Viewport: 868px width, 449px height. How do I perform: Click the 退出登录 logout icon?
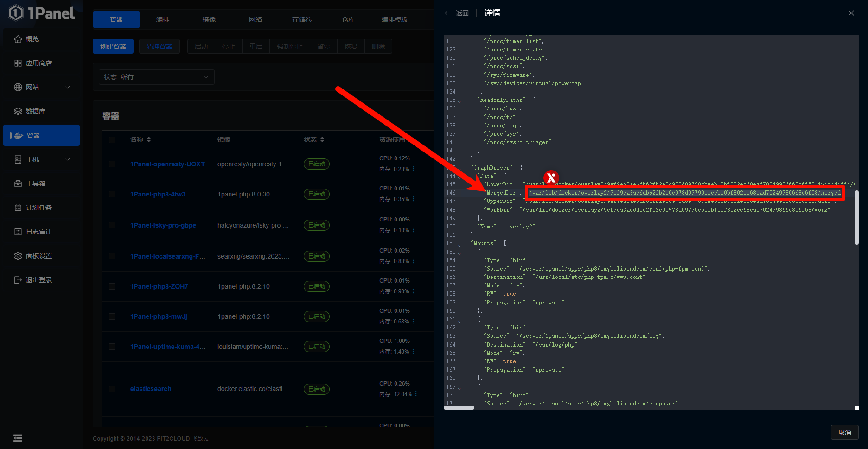click(18, 280)
